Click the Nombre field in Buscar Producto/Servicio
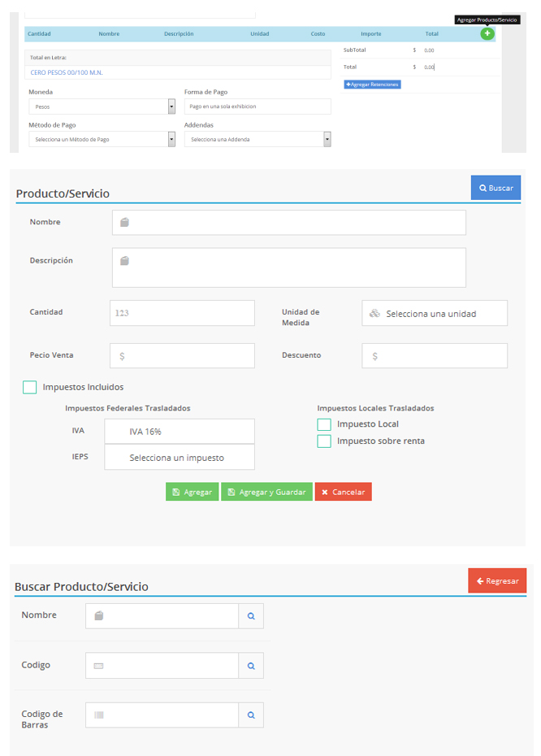Image resolution: width=541 pixels, height=756 pixels. (162, 615)
